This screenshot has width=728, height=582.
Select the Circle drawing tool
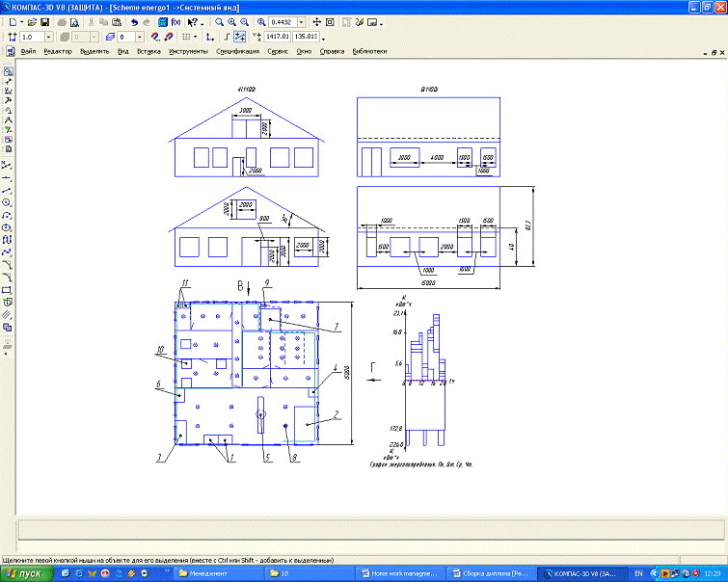pyautogui.click(x=8, y=203)
